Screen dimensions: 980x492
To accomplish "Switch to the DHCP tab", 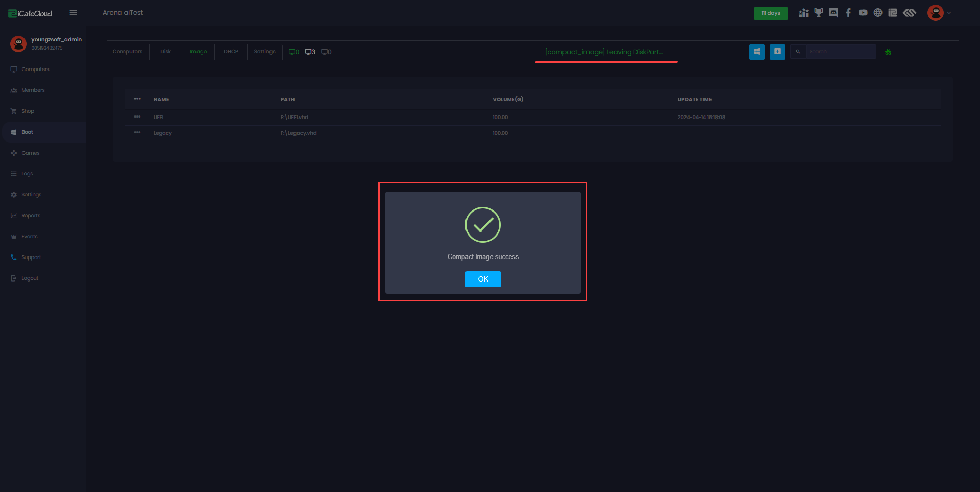I will click(x=231, y=51).
